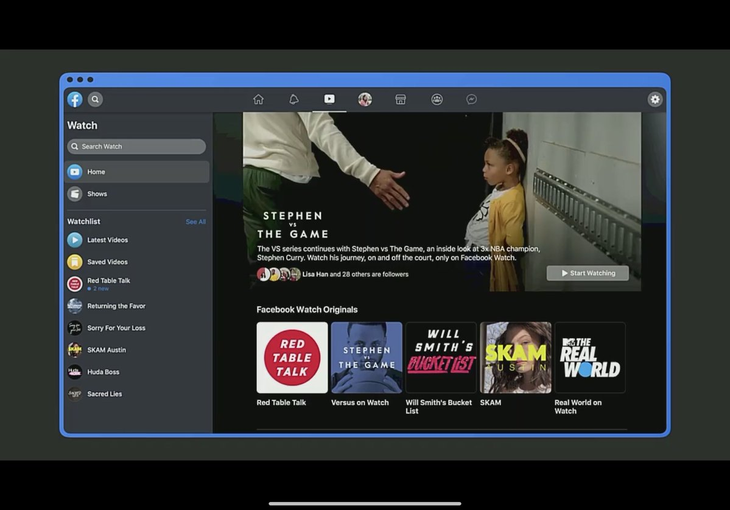The height and width of the screenshot is (510, 730).
Task: Click the hero video description text
Action: (399, 253)
